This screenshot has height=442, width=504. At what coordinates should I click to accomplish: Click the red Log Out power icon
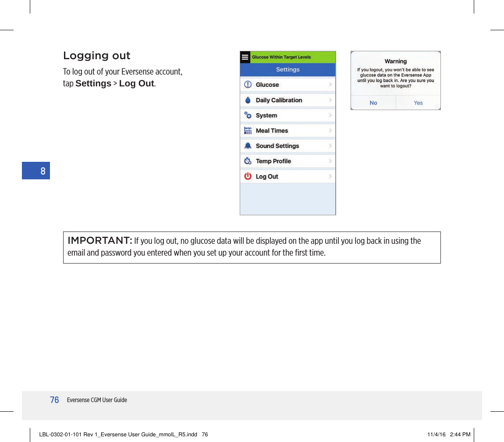[248, 176]
